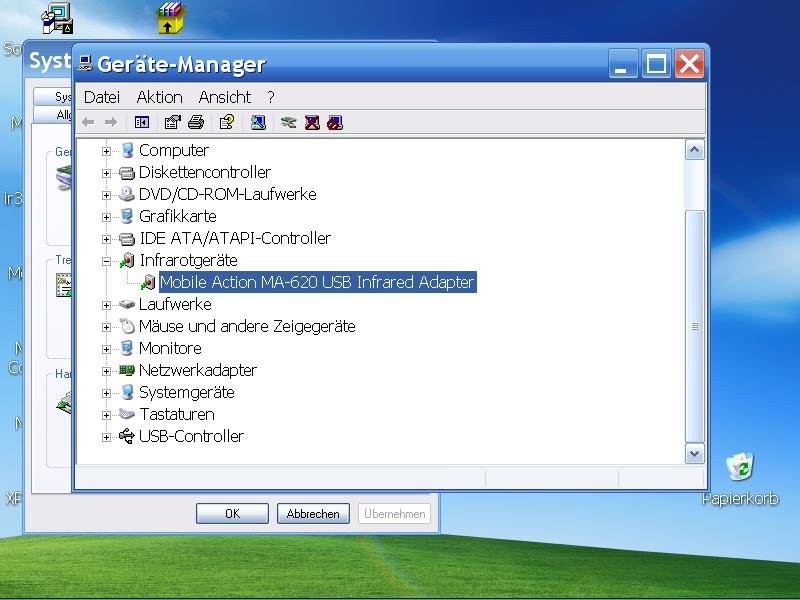The width and height of the screenshot is (800, 600).
Task: Minimize the Geräte-Manager window
Action: tap(622, 64)
